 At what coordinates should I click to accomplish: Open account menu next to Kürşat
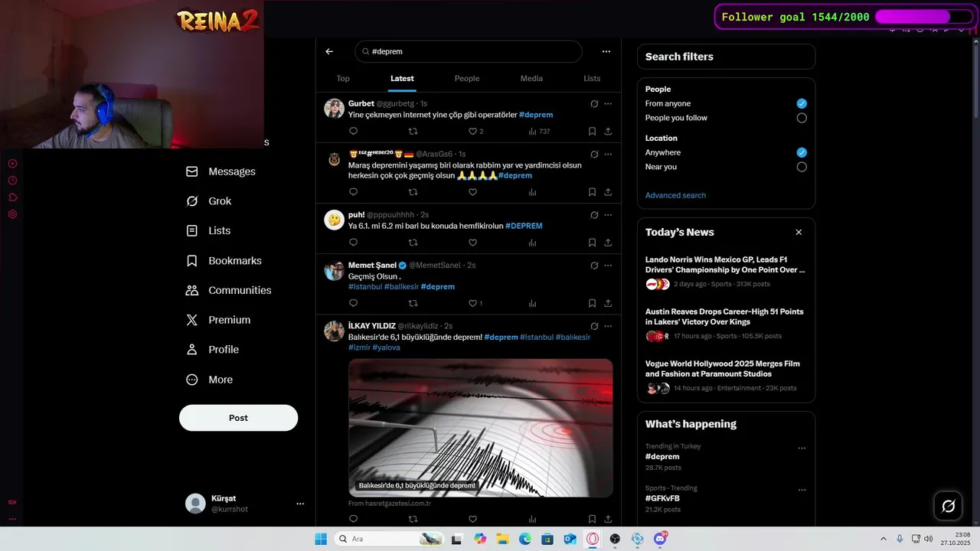click(x=300, y=504)
